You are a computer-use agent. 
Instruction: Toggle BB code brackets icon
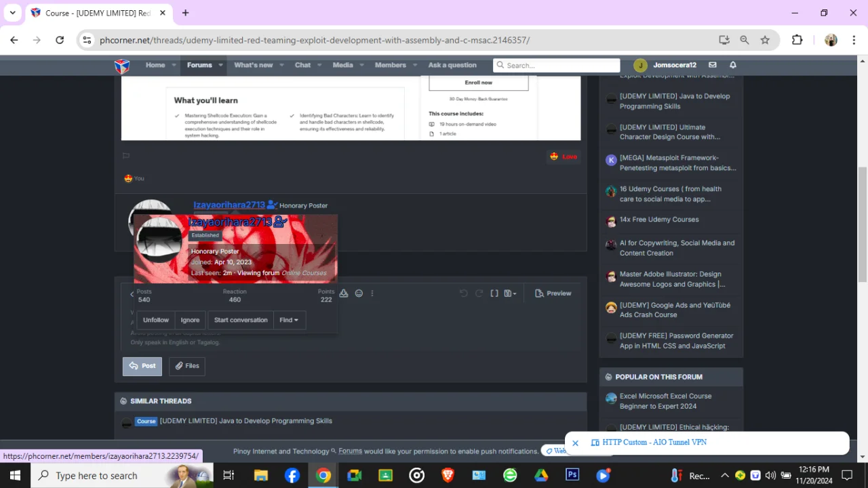494,293
